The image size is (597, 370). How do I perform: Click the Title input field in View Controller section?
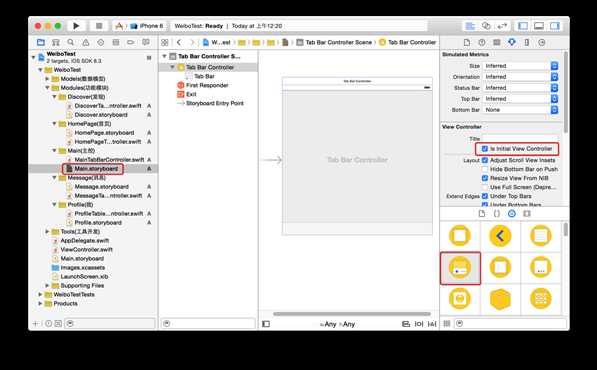[x=520, y=139]
